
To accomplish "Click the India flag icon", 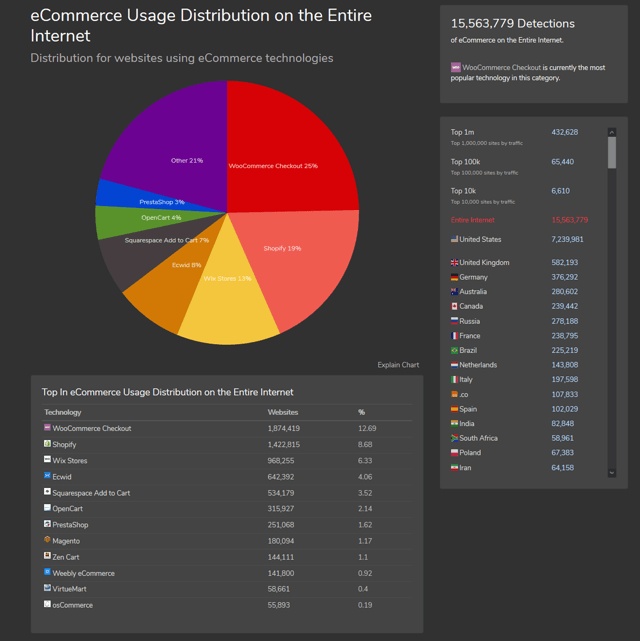I will click(454, 424).
